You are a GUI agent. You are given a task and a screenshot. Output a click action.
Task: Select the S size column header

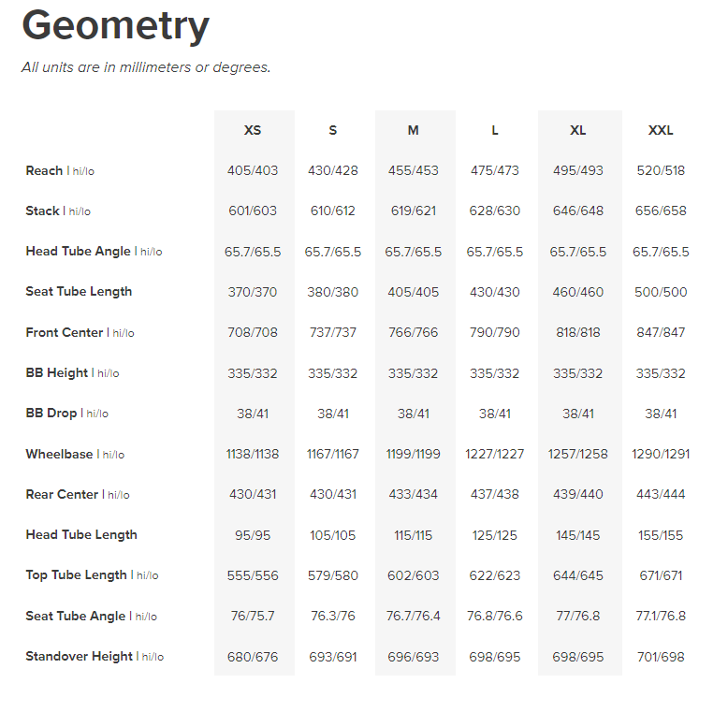click(x=333, y=130)
